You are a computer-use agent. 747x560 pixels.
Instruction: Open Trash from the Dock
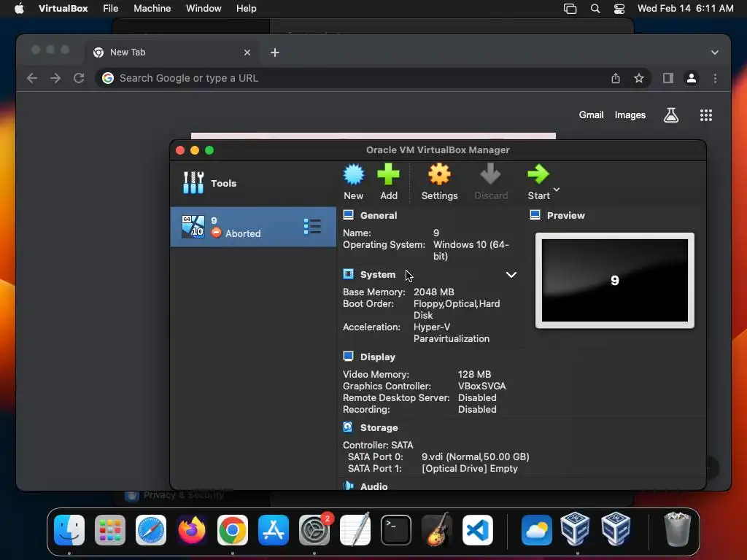click(x=677, y=529)
